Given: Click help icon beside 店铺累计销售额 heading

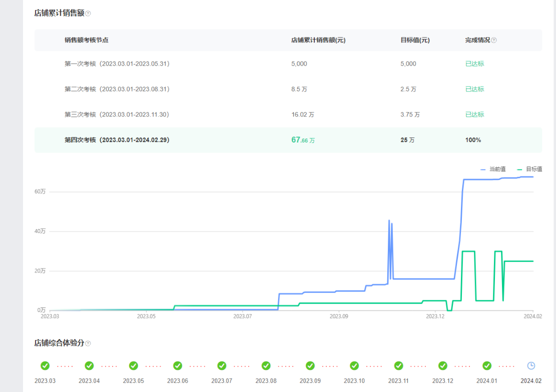Looking at the screenshot, I should [x=88, y=14].
